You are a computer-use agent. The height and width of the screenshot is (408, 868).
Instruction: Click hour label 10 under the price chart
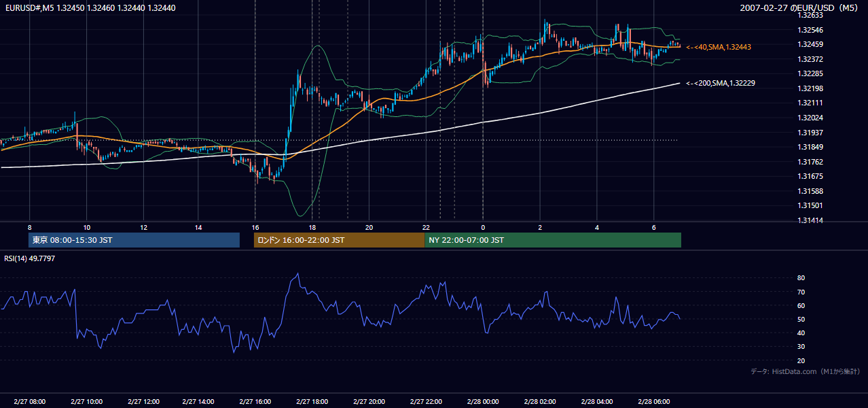point(86,227)
